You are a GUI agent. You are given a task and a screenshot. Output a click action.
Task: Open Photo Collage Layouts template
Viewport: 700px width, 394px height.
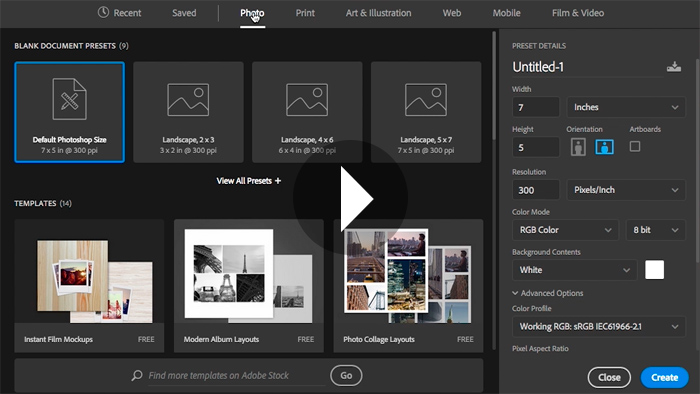click(x=408, y=286)
